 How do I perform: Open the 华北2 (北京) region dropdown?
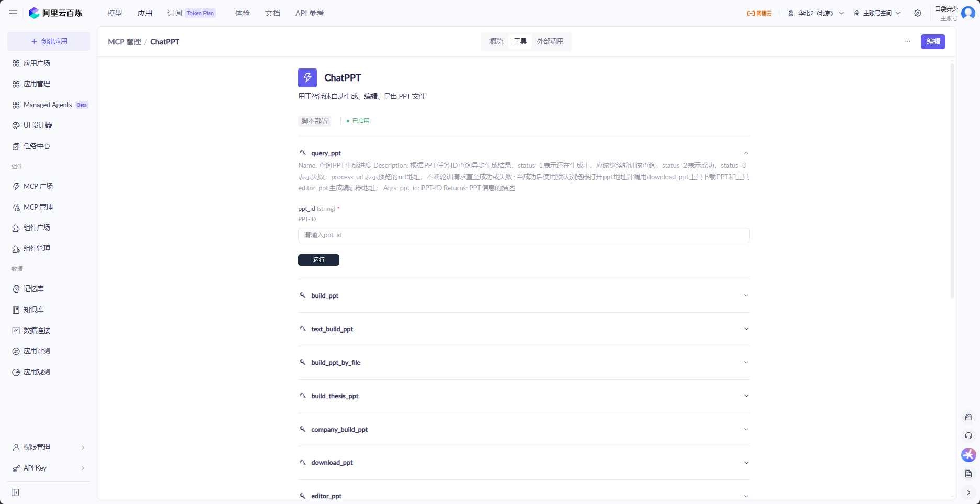[816, 13]
